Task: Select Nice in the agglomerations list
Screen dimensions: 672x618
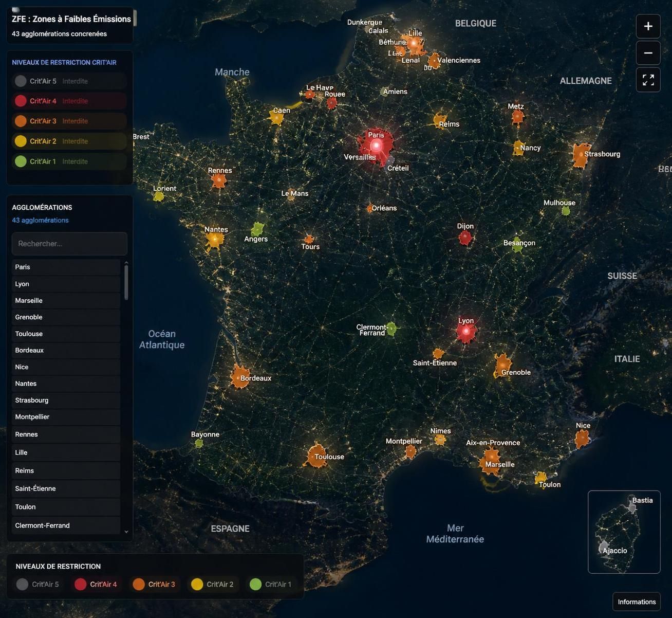Action: 66,367
